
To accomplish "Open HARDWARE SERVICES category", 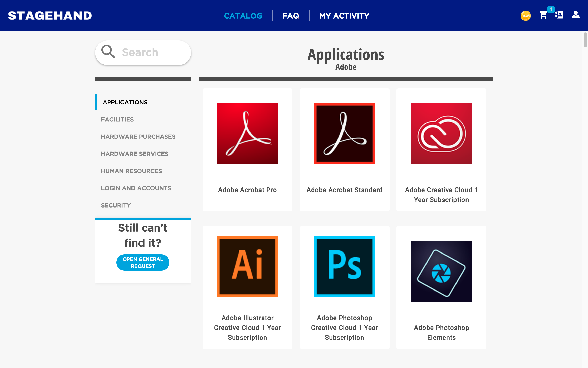I will point(135,154).
